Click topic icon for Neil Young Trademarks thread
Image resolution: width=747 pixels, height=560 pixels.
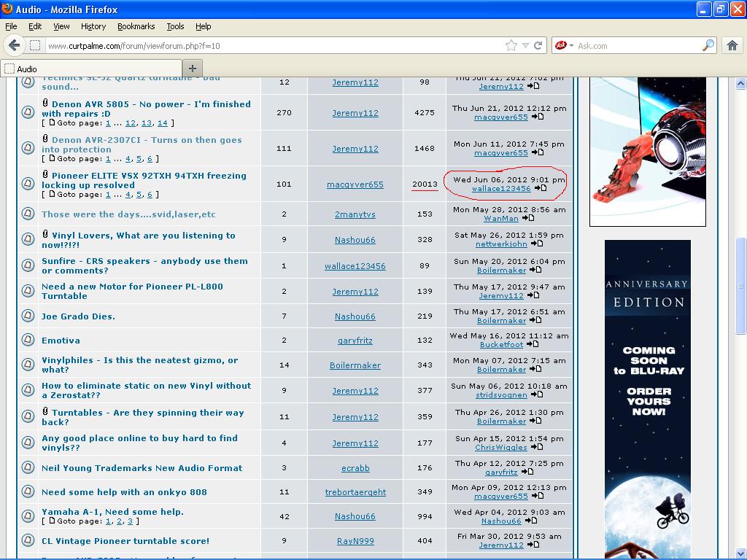coord(28,467)
